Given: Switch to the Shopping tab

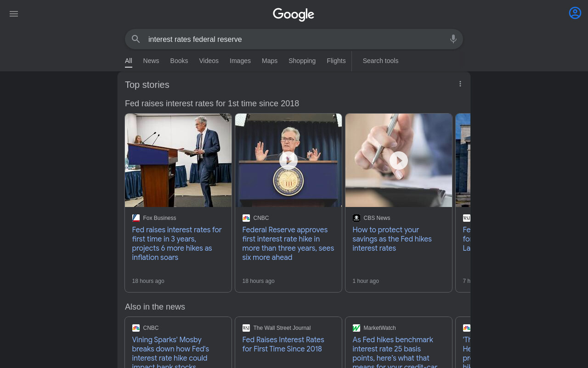Looking at the screenshot, I should [x=302, y=61].
